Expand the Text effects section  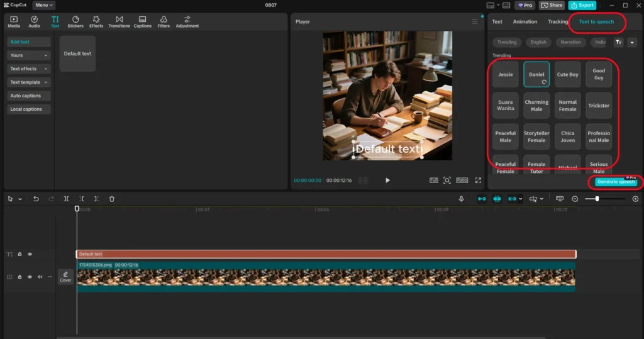click(x=29, y=69)
